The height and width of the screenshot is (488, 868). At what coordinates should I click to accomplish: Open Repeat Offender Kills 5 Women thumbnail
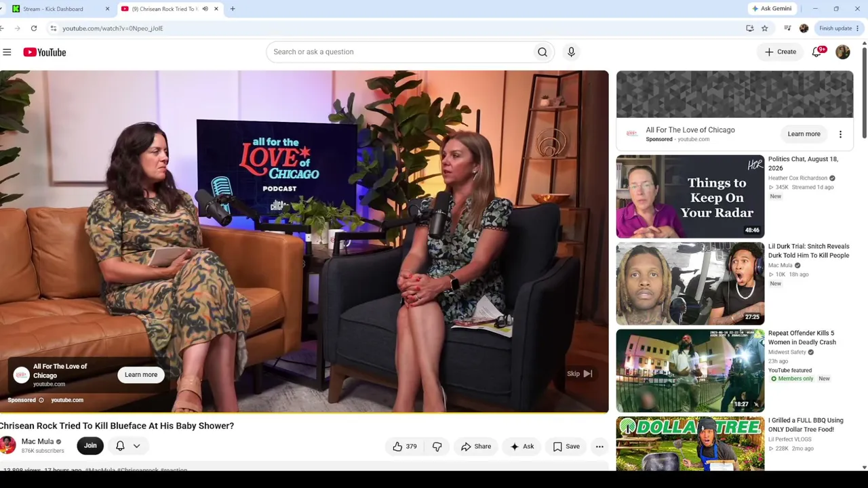(x=690, y=371)
